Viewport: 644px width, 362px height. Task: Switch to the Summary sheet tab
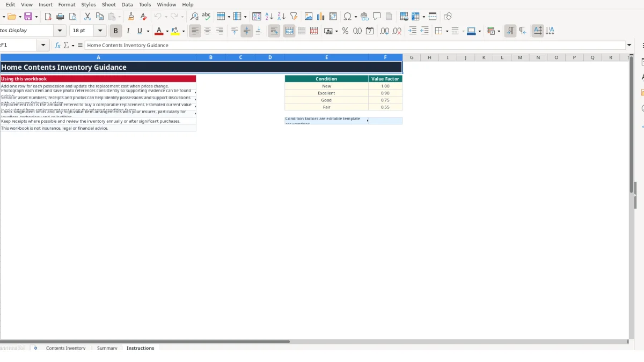point(107,348)
